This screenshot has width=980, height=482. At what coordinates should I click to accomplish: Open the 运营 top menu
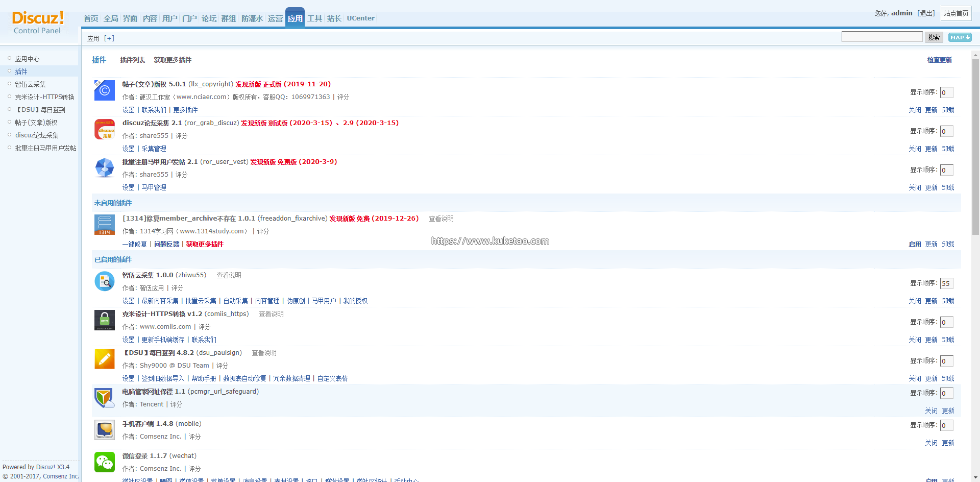276,18
